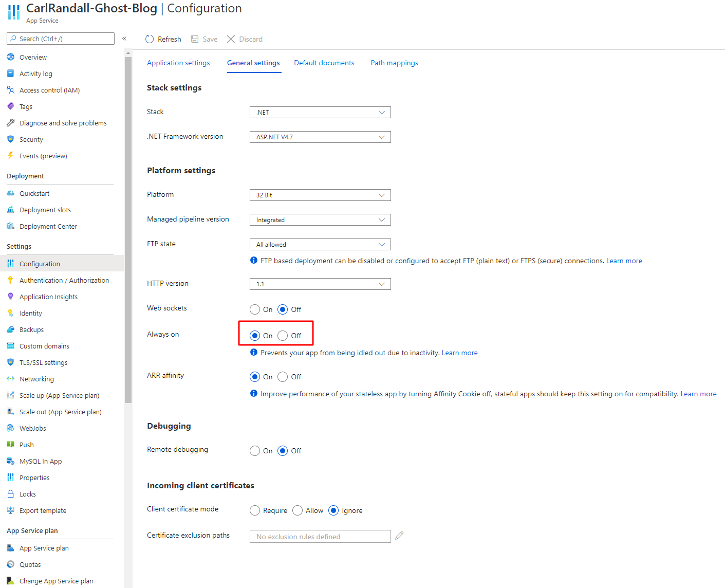Expand the Platform dropdown showing 32 Bit
The height and width of the screenshot is (588, 725).
320,195
